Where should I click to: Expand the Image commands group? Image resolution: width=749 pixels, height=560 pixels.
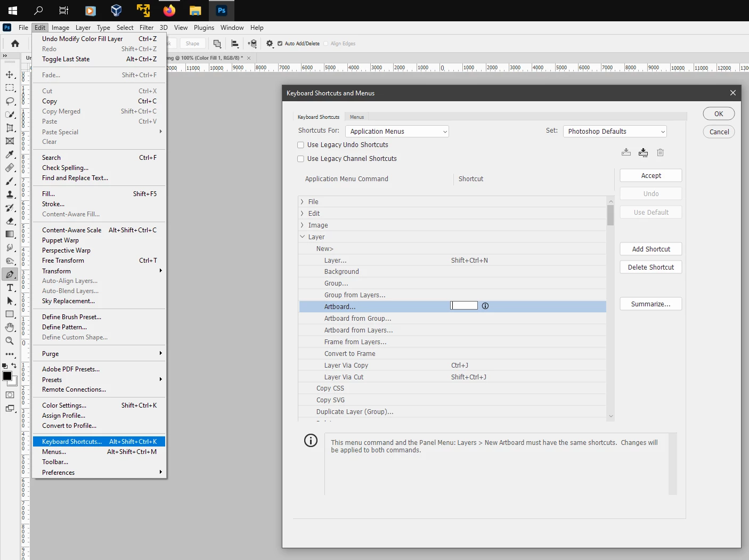[x=302, y=225]
